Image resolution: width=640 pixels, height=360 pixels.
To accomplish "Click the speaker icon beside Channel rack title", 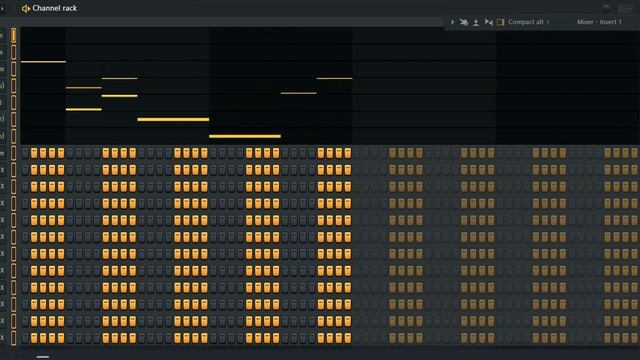I will point(26,8).
